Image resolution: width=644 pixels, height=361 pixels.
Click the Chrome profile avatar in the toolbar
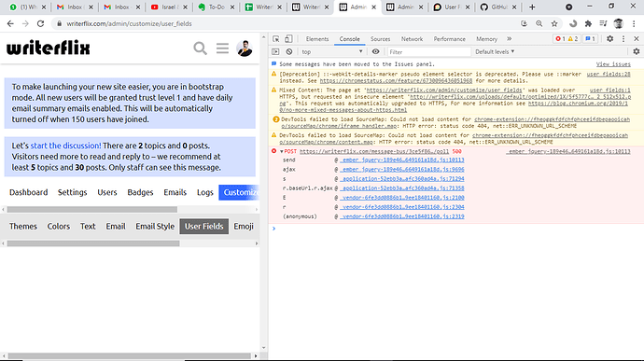click(618, 24)
